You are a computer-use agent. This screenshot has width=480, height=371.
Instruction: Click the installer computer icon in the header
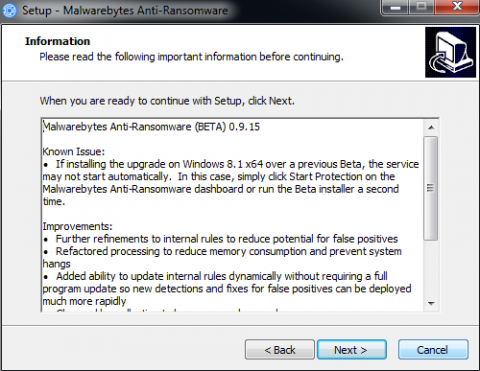(x=451, y=52)
